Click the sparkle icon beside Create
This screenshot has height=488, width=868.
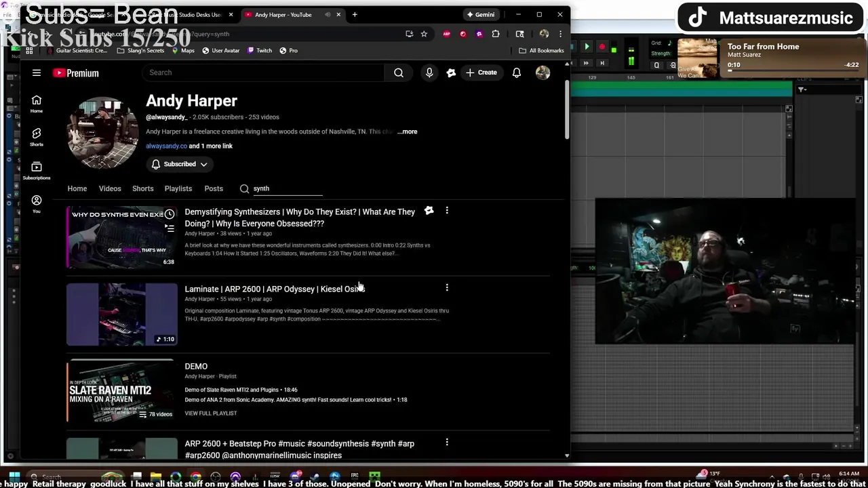click(451, 73)
